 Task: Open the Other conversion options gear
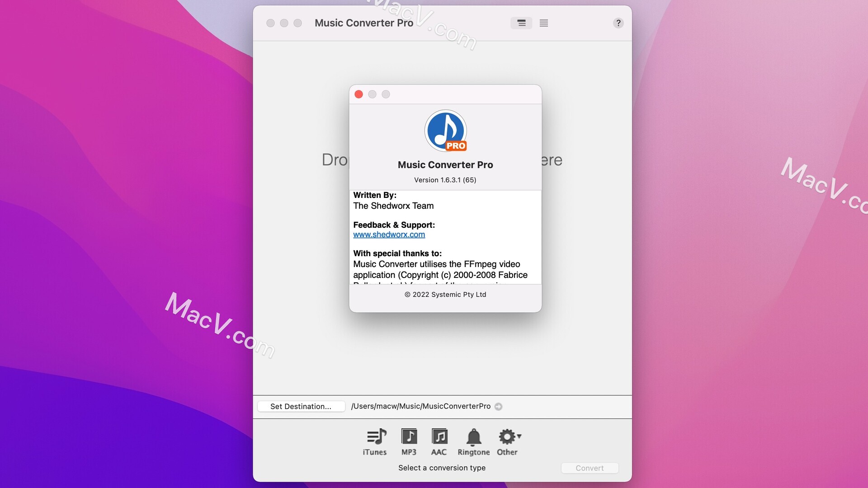coord(508,442)
